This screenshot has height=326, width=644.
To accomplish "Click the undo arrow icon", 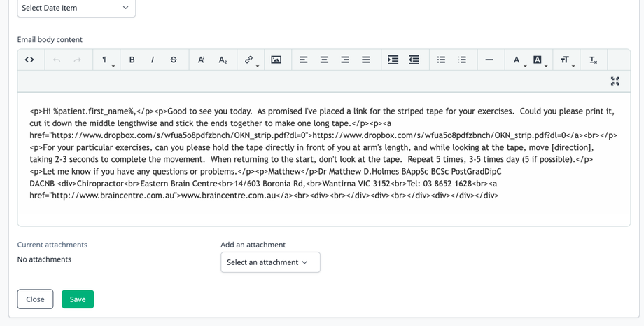I will 57,60.
